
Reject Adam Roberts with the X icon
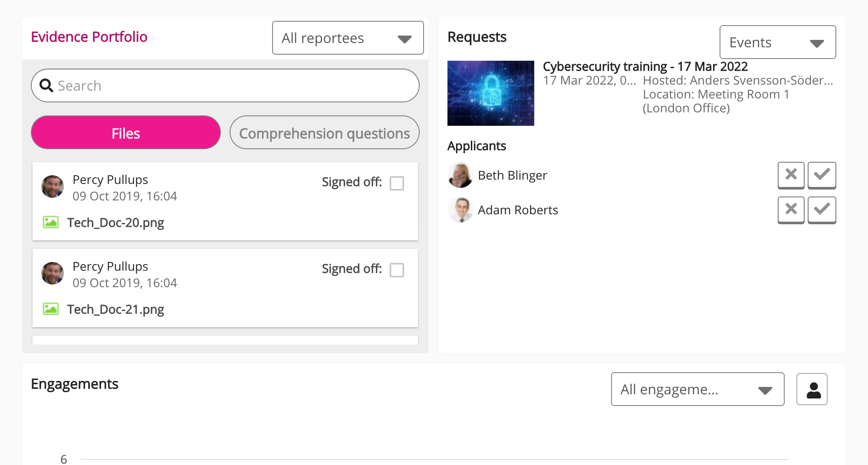(791, 210)
